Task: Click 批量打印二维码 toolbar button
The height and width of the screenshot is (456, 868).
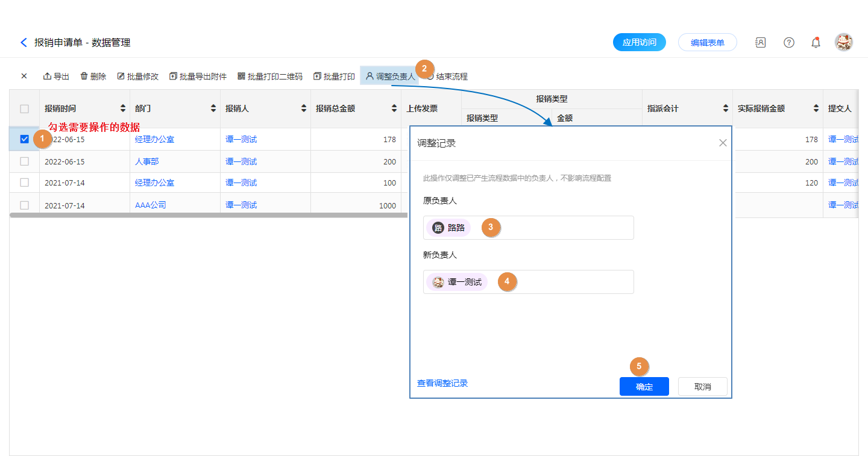Action: 270,77
